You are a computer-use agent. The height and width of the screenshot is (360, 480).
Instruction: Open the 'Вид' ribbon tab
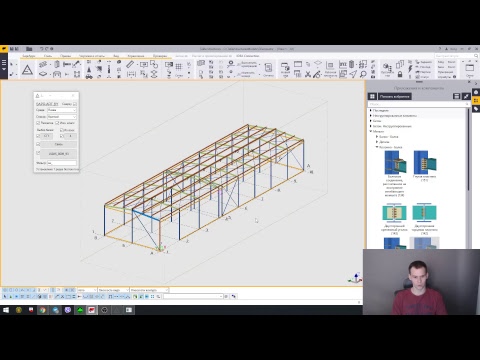pyautogui.click(x=116, y=56)
